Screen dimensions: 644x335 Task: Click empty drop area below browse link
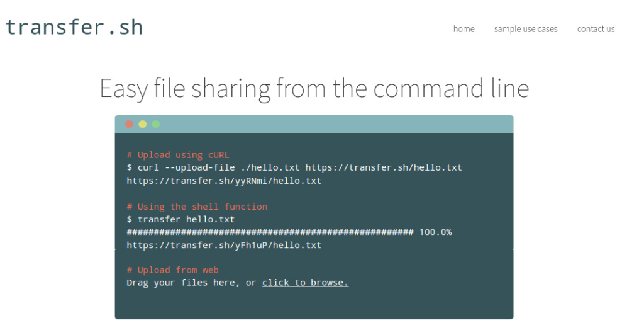[314, 304]
